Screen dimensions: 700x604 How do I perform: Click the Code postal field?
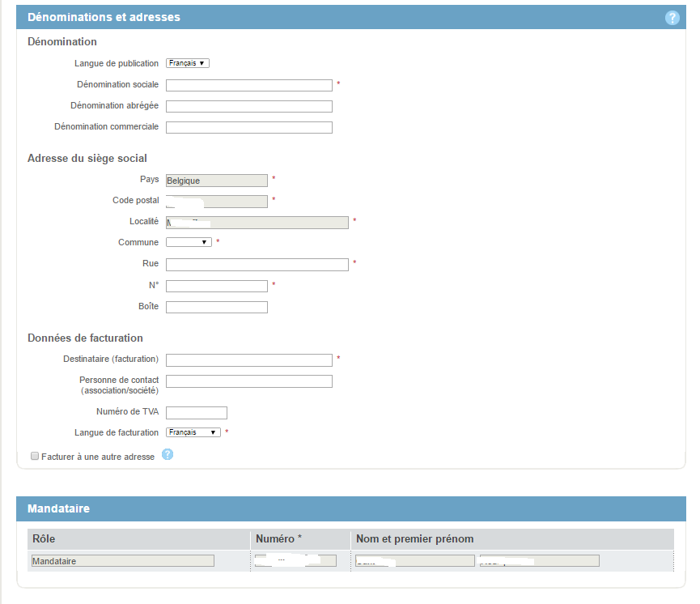pos(216,202)
